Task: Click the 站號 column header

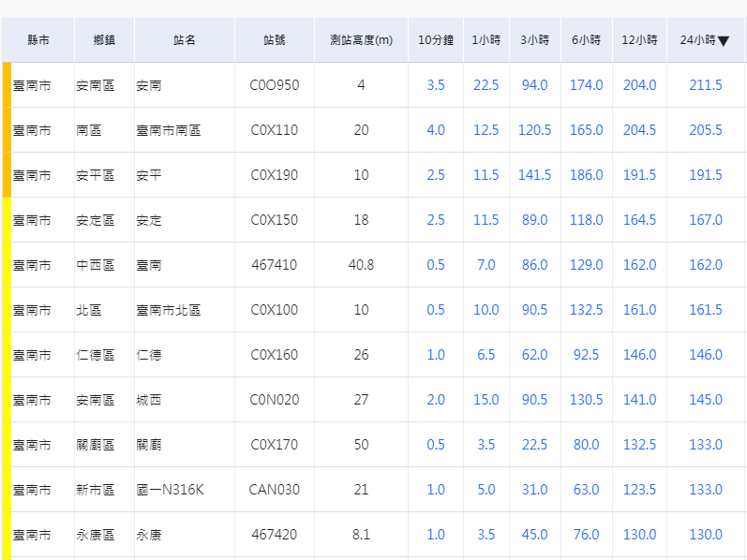Action: 275,40
